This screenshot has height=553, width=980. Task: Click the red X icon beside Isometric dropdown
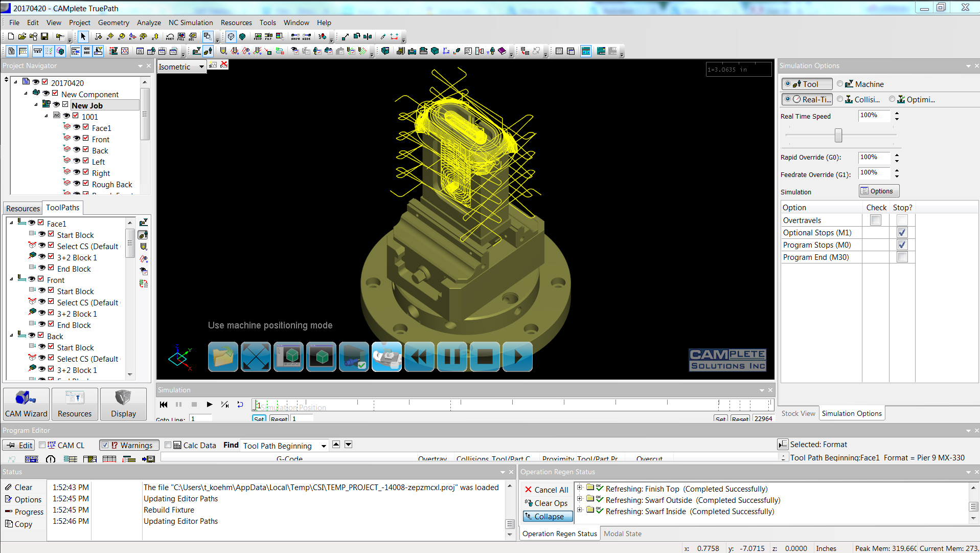tap(224, 64)
